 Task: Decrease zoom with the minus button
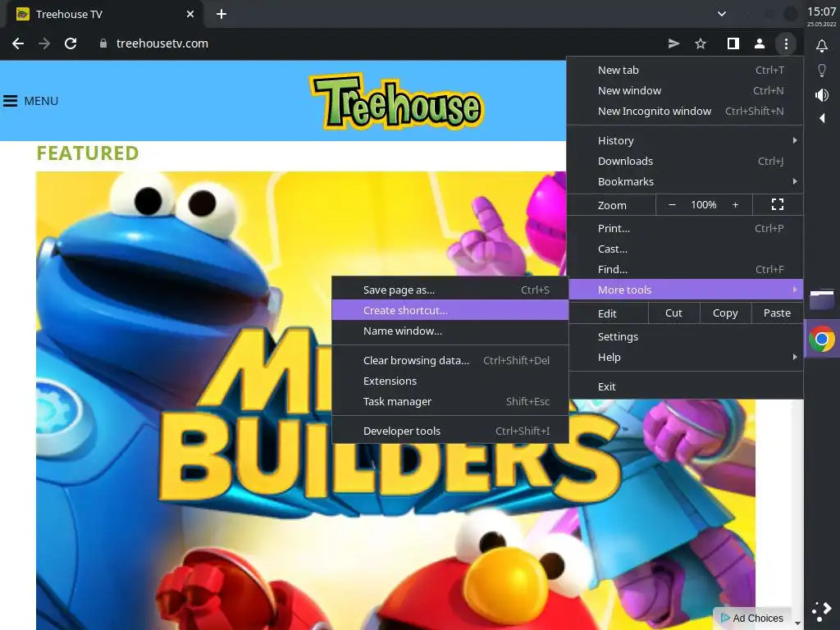click(x=672, y=204)
